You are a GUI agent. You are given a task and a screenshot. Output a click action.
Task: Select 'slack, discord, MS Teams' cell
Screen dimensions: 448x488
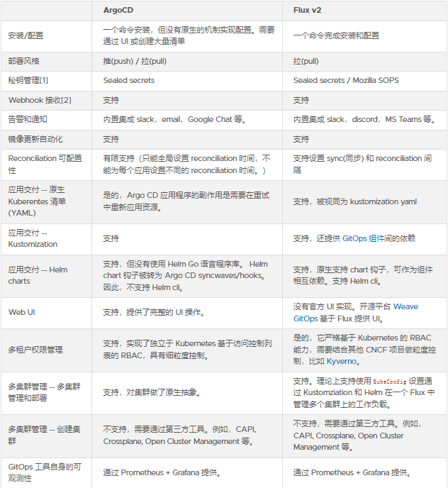(364, 119)
